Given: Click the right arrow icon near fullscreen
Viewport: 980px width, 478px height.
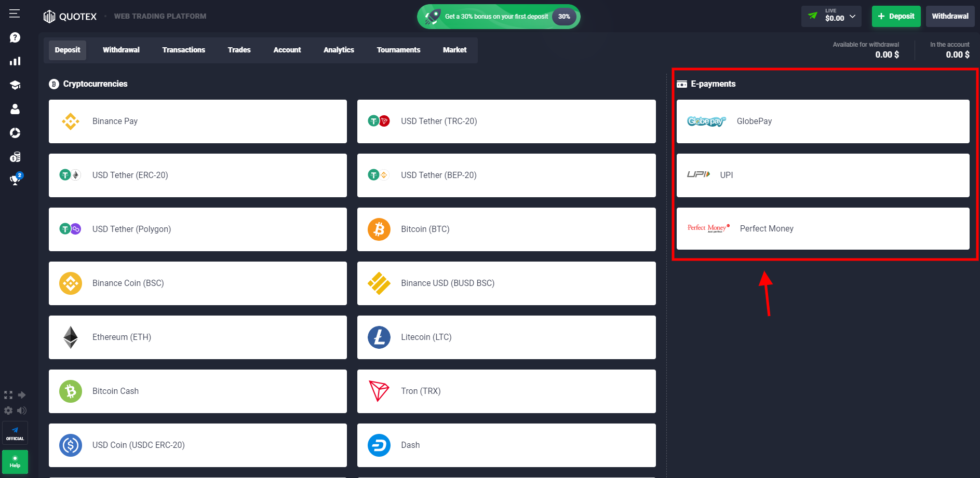Looking at the screenshot, I should tap(22, 395).
